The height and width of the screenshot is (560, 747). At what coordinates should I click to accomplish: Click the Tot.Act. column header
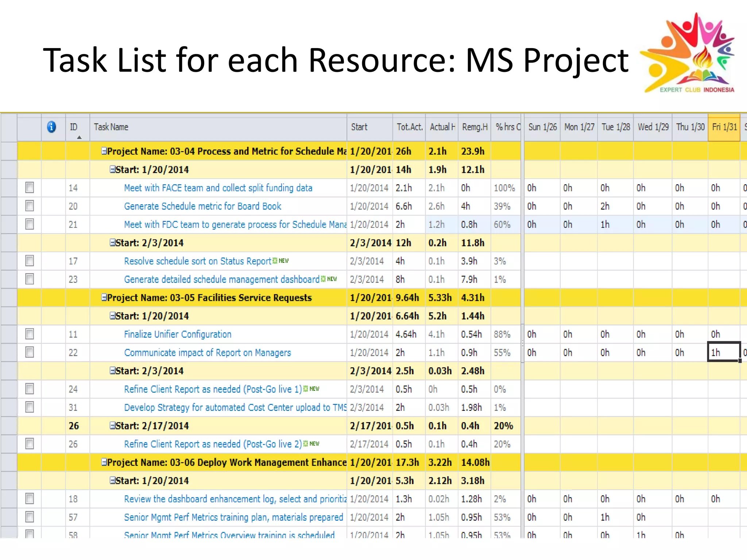click(x=409, y=127)
